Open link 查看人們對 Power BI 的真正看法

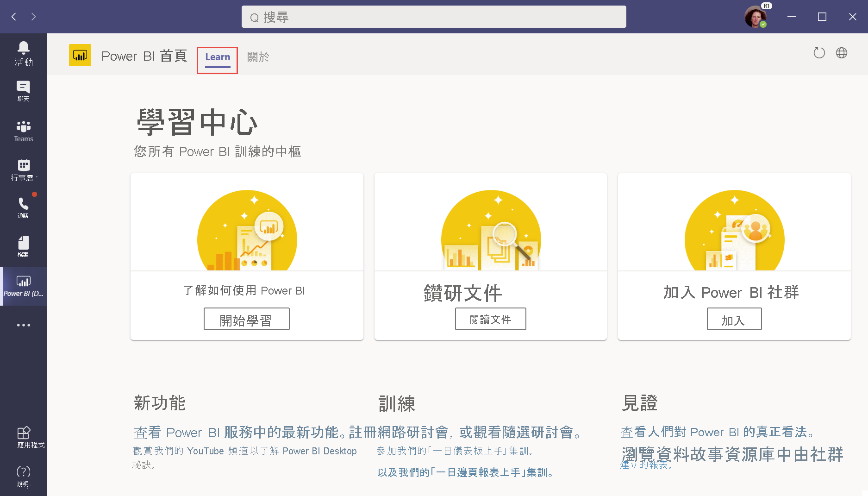coord(718,432)
